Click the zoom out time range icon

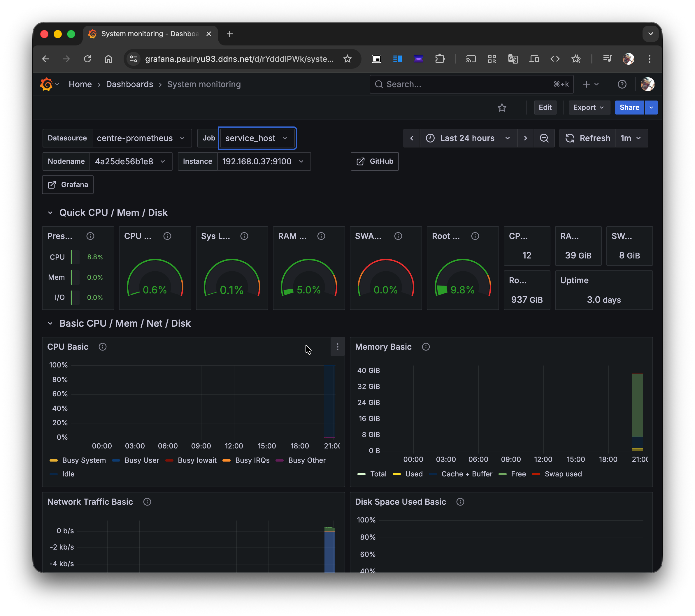pos(544,138)
